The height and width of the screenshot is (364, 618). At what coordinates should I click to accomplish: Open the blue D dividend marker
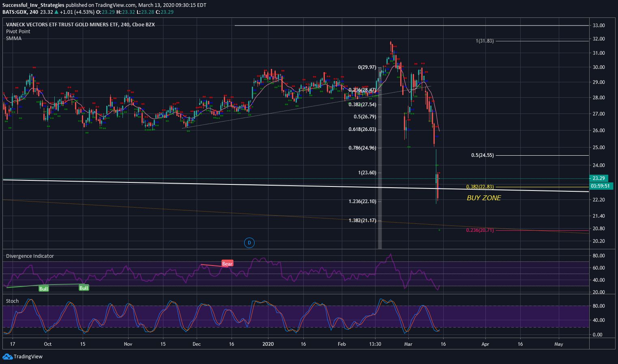[249, 243]
